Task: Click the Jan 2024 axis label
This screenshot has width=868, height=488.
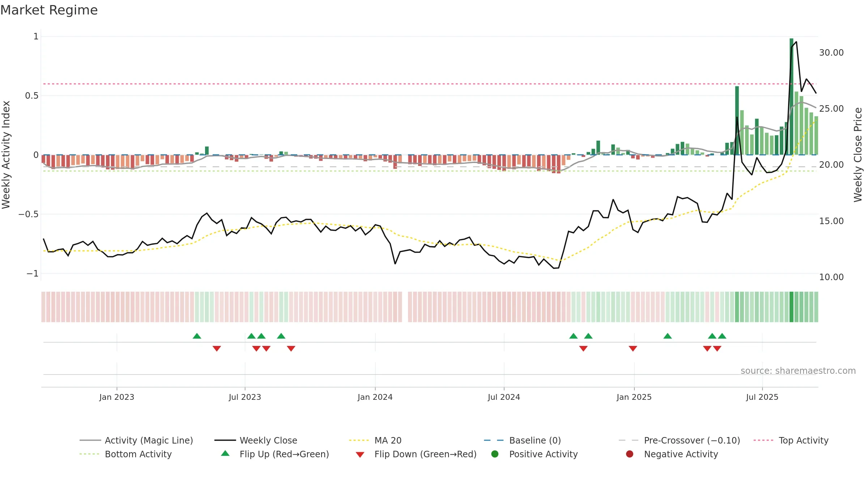Action: (x=375, y=397)
